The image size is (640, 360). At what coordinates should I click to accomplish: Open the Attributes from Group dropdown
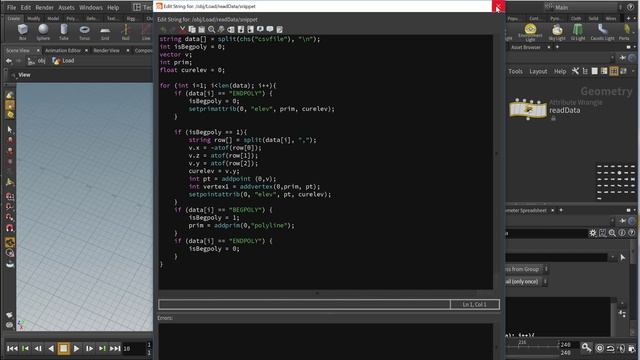pyautogui.click(x=527, y=269)
